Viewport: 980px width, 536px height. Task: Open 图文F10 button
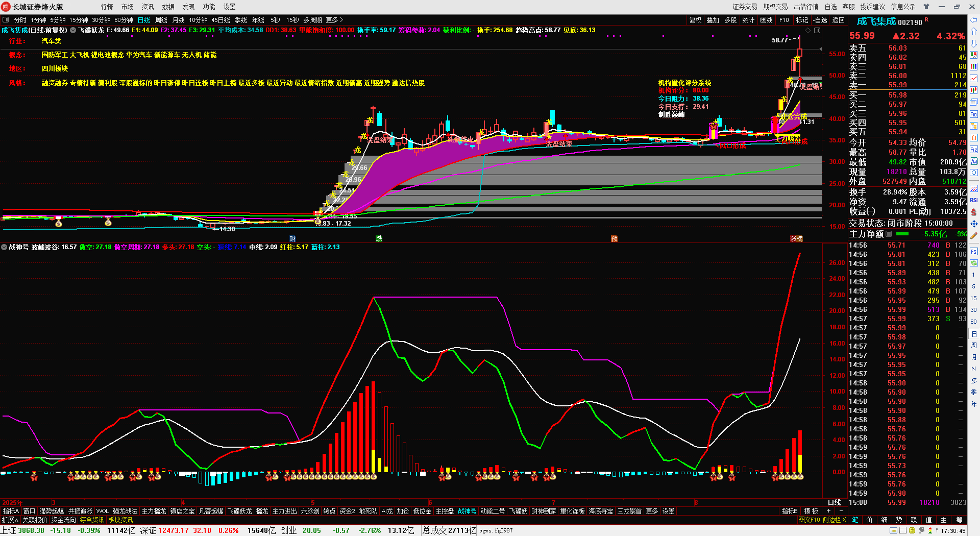809,520
